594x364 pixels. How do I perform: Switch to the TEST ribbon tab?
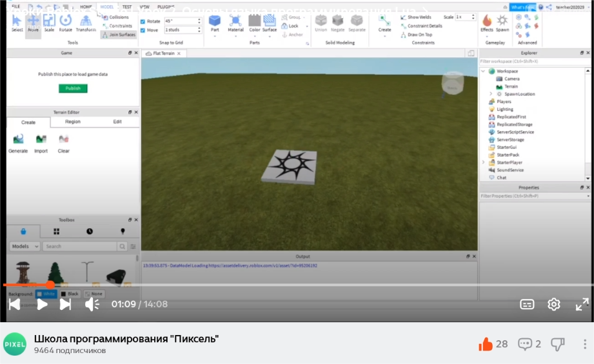pyautogui.click(x=127, y=7)
